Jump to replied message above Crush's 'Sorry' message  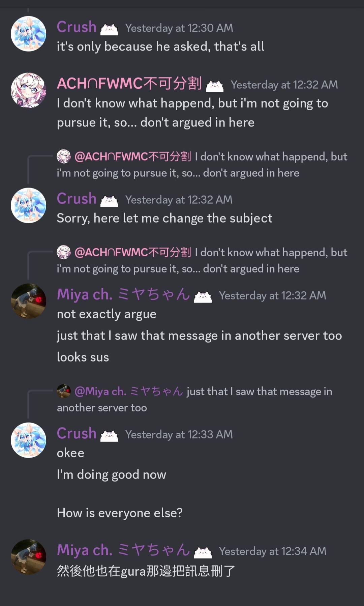pos(202,165)
